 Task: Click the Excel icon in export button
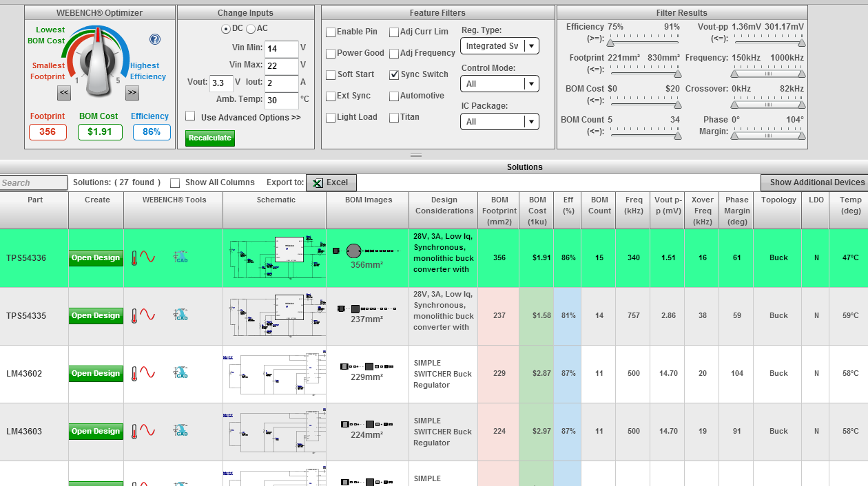318,182
